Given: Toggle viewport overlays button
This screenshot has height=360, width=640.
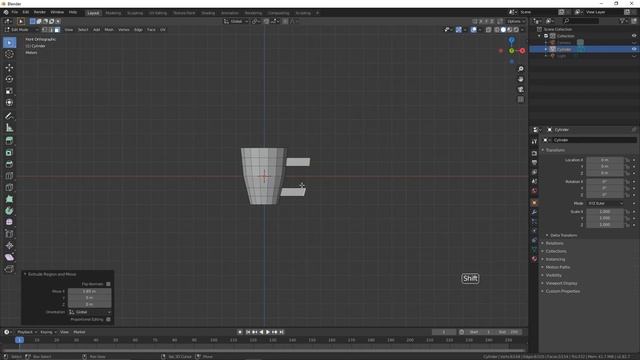Looking at the screenshot, I should pyautogui.click(x=473, y=30).
